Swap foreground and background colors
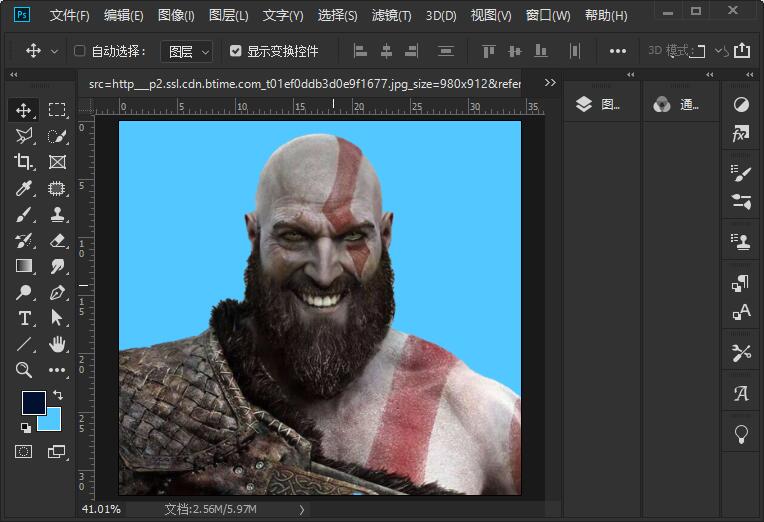This screenshot has height=522, width=764. click(x=58, y=395)
